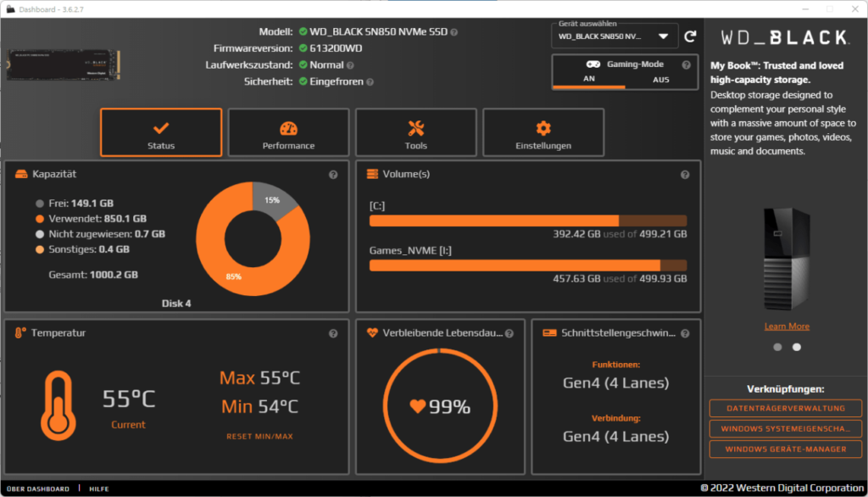Click Funktionen Gen4 (4 Lanes) value
The height and width of the screenshot is (497, 868).
(615, 383)
